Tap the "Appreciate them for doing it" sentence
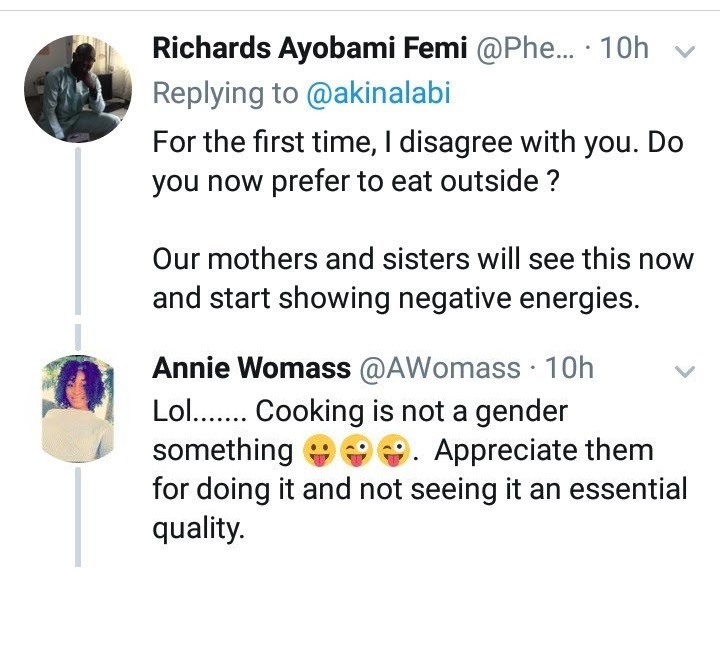720x664 pixels. [x=421, y=490]
